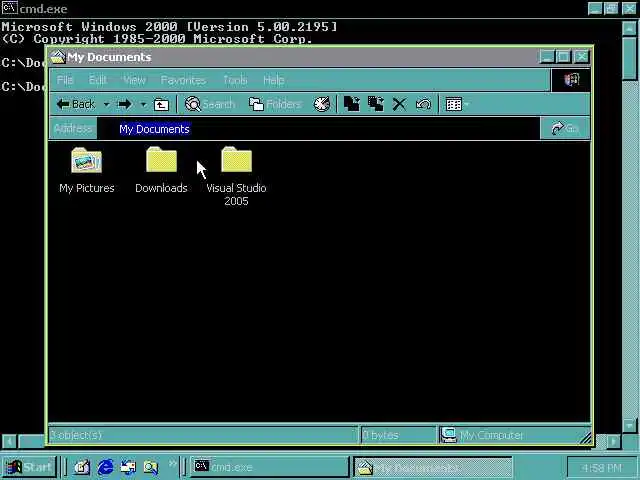Click the magnifier Quick Launch icon
The image size is (640, 480).
pos(151,467)
